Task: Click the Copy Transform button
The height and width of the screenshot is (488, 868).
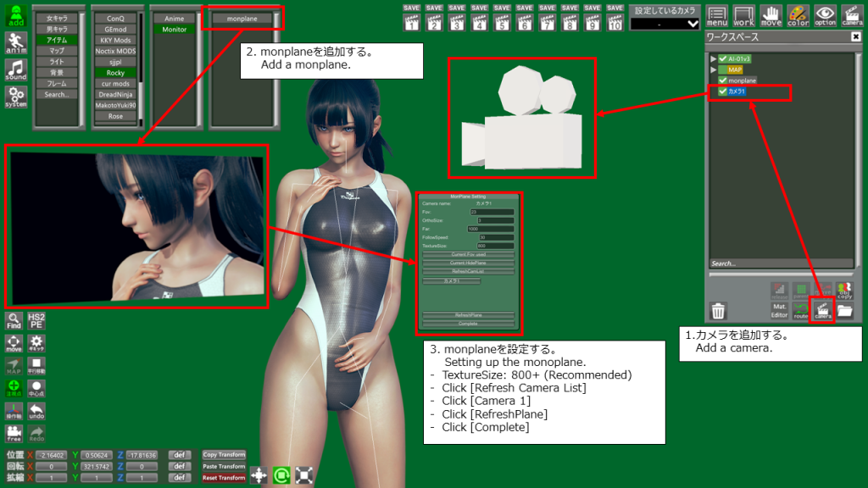Action: (x=224, y=455)
